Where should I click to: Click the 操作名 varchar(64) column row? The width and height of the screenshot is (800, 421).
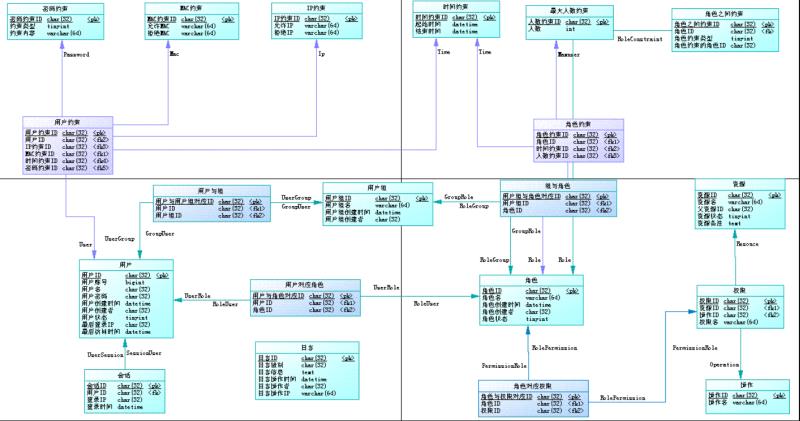[747, 403]
